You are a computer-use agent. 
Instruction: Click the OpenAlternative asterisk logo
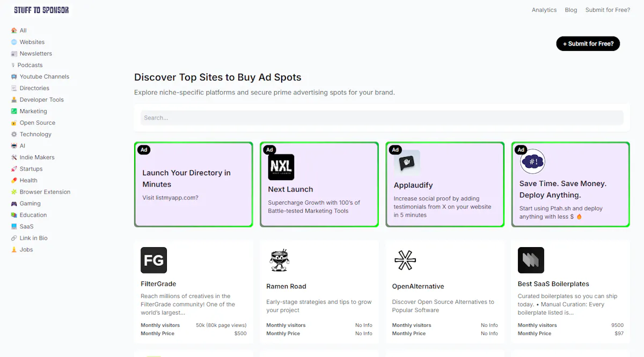tap(405, 261)
